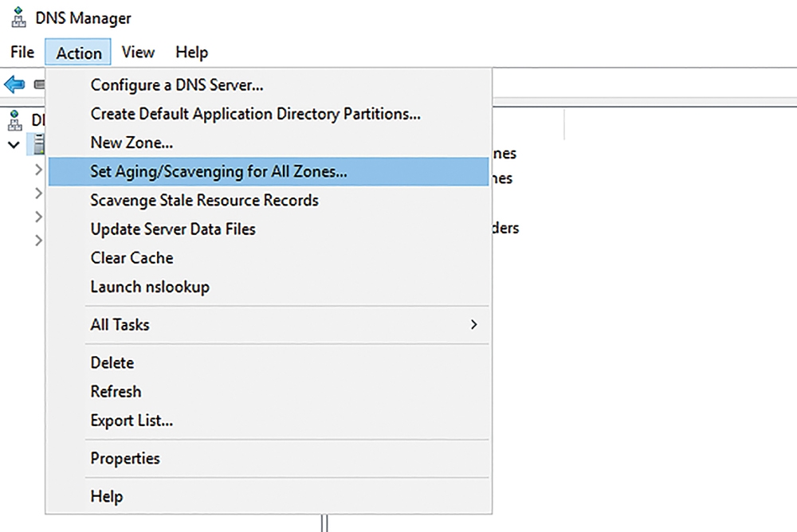Choose Configure a DNS Server...
The image size is (797, 532).
pos(269,85)
